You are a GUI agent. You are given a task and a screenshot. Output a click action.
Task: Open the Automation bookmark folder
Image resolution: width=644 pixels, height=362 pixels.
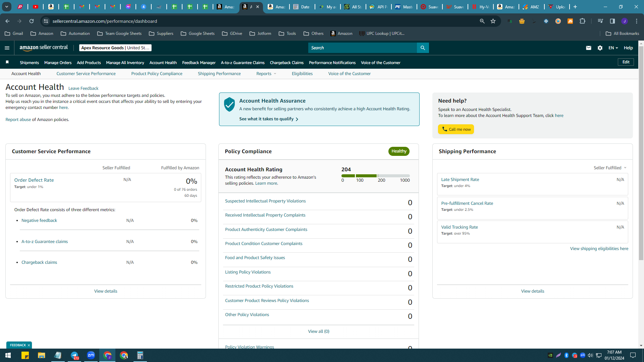pyautogui.click(x=75, y=34)
